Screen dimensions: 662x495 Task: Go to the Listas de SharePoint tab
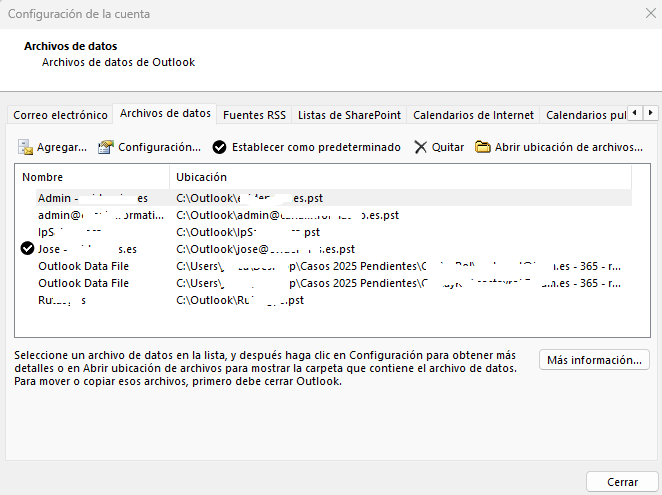coord(349,115)
